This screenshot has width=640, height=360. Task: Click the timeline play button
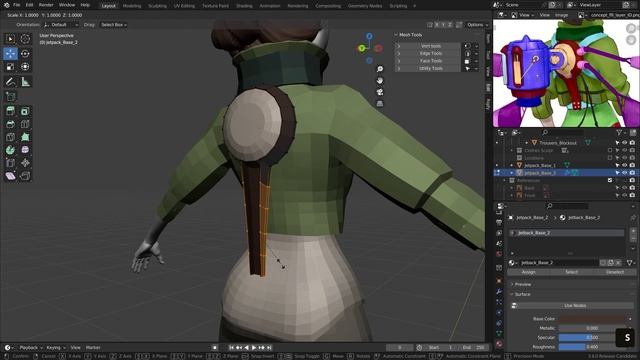pyautogui.click(x=254, y=348)
